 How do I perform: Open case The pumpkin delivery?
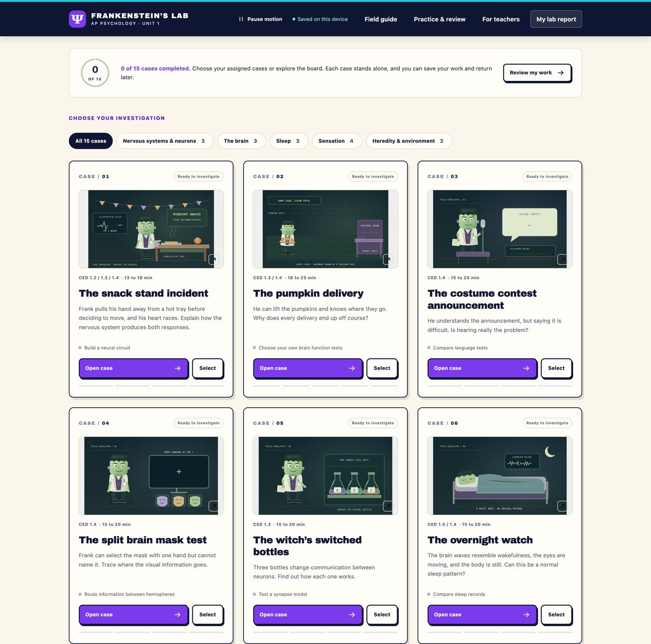pos(308,368)
